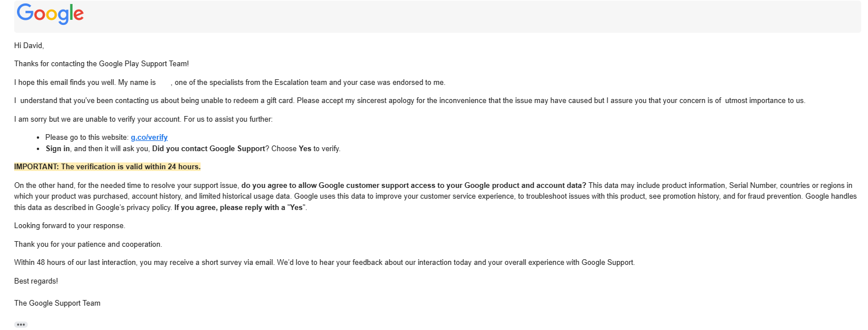Click the sentence introducing the Escalation team specialist
The height and width of the screenshot is (330, 868).
tap(230, 82)
